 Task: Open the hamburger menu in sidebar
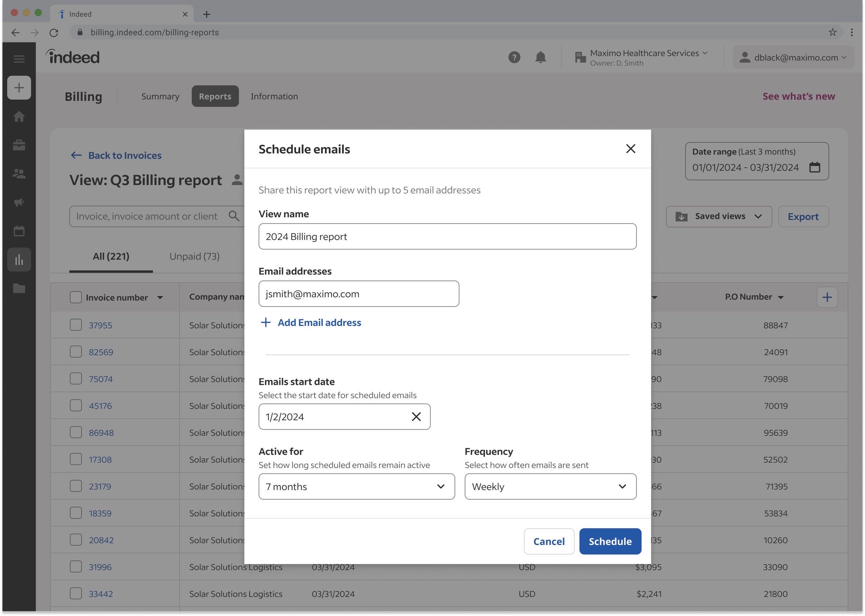click(x=19, y=59)
